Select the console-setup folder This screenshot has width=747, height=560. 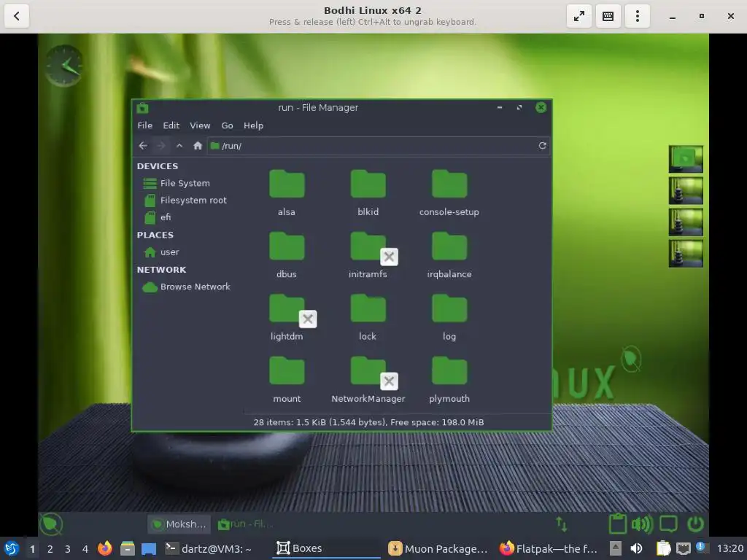point(449,193)
